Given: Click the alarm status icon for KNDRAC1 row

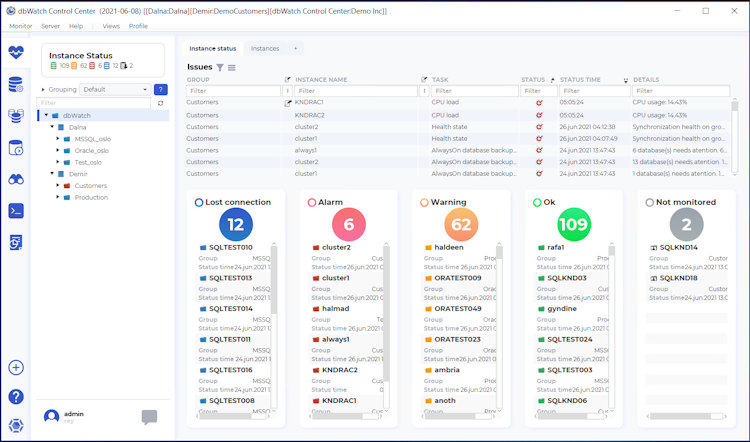Looking at the screenshot, I should pos(539,102).
